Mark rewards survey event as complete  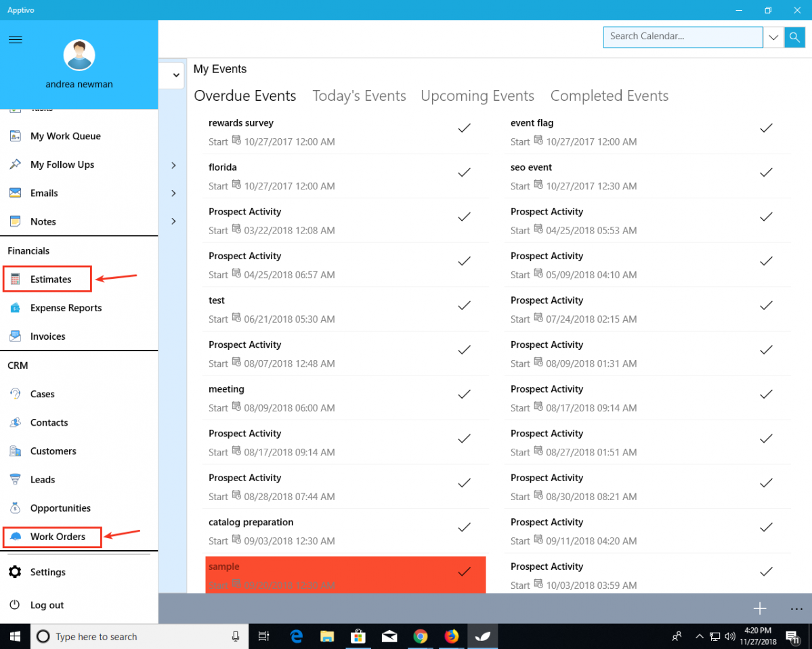click(464, 128)
